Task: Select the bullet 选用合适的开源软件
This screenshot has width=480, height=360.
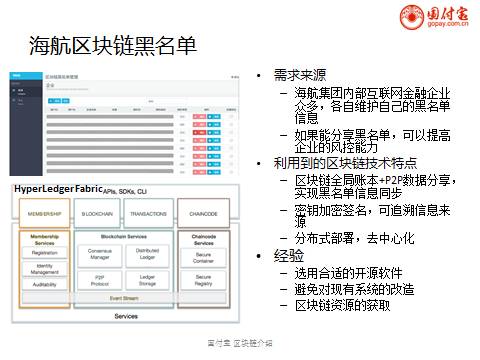Action: 348,273
